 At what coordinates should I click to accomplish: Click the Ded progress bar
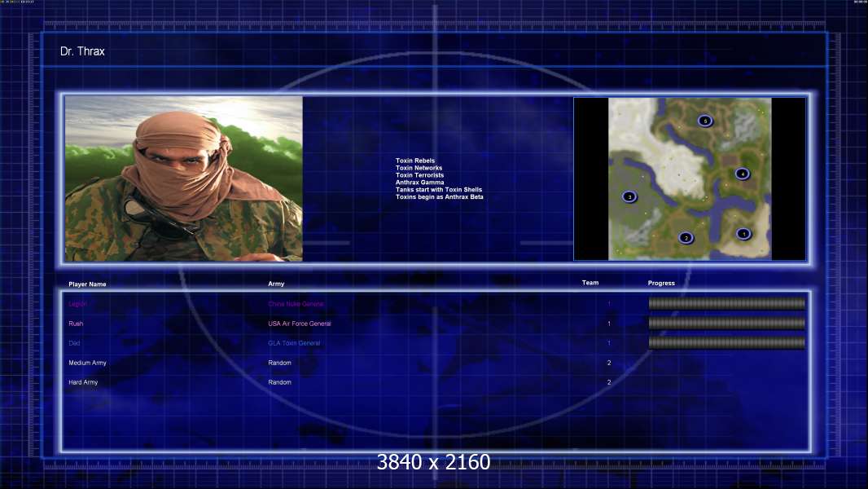coord(727,343)
